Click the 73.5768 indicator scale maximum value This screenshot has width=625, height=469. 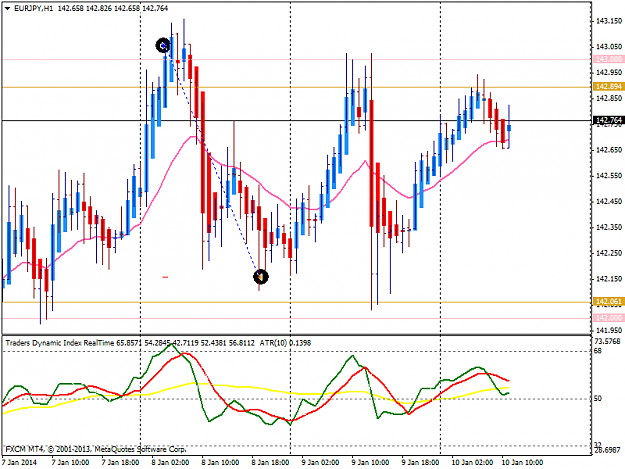click(x=607, y=341)
